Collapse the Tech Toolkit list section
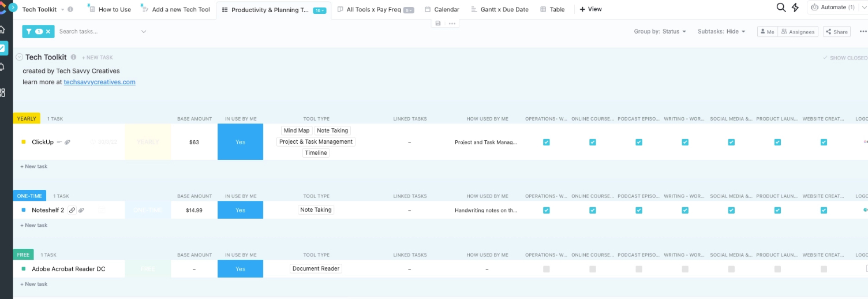This screenshot has height=299, width=868. 19,57
